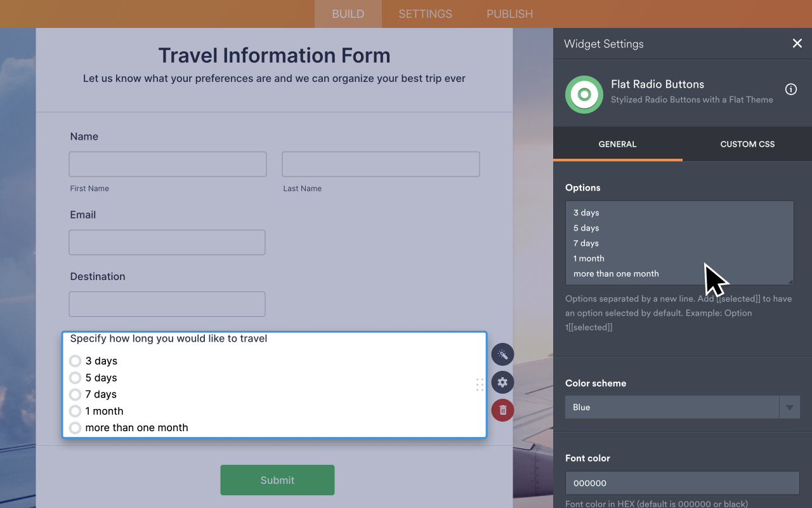The image size is (812, 508).
Task: Click the Flat Radio Buttons widget logo
Action: click(584, 94)
